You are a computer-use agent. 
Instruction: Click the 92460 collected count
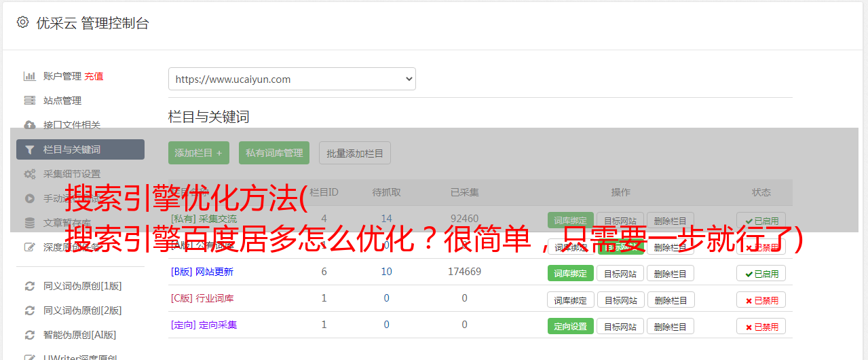click(x=464, y=219)
